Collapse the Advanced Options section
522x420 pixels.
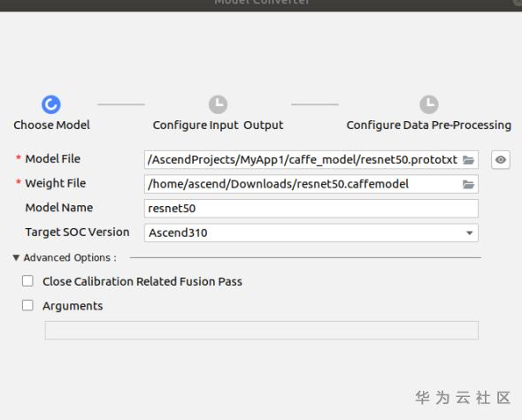[x=16, y=257]
